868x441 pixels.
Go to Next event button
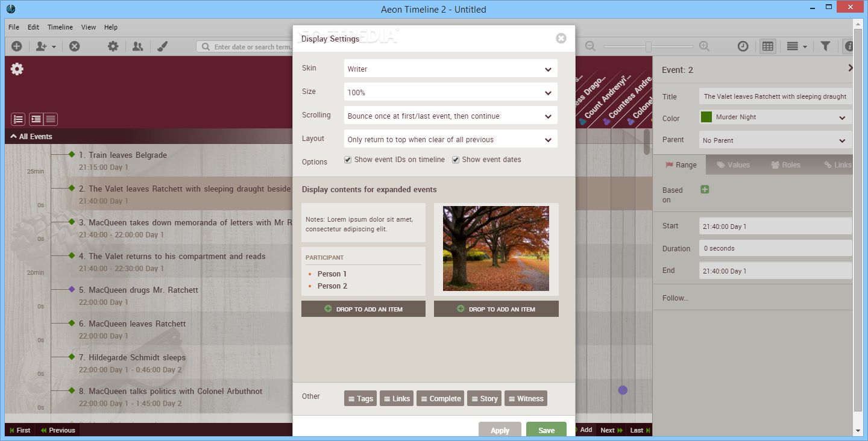[611, 430]
